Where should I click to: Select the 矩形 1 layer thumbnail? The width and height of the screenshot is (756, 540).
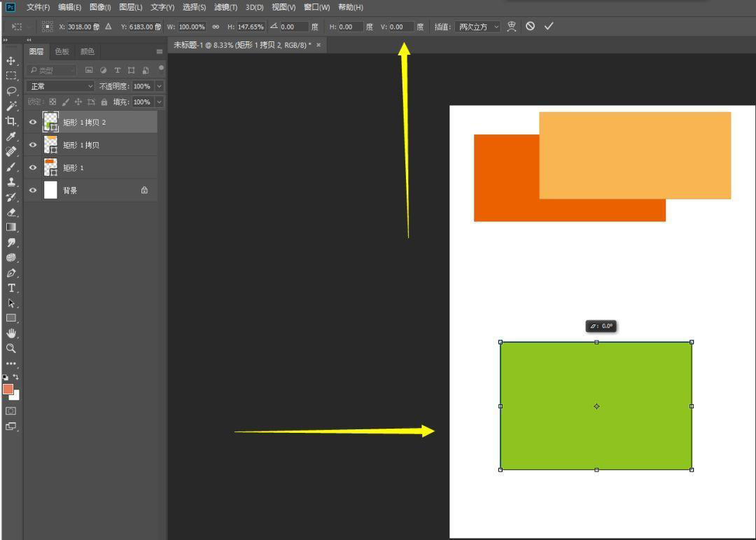[50, 167]
